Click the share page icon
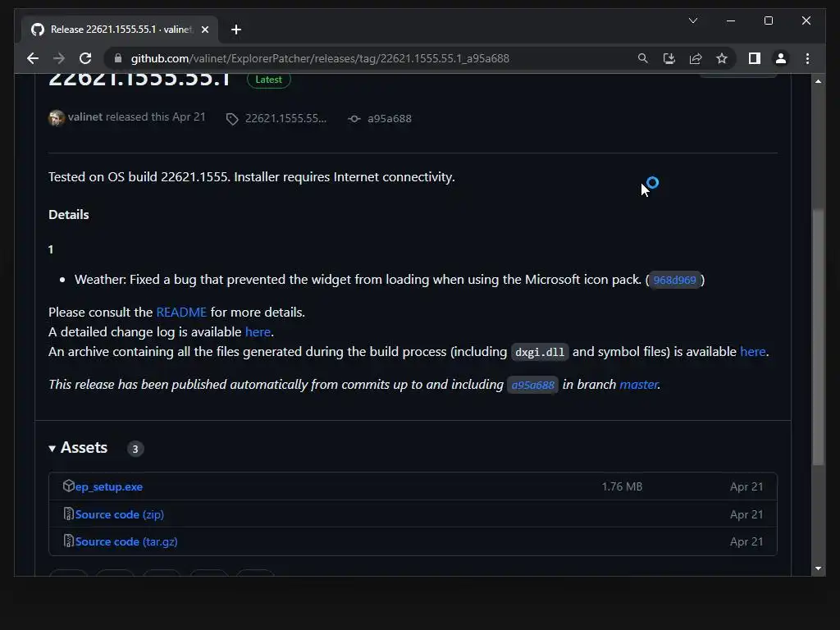This screenshot has height=630, width=840. click(696, 58)
